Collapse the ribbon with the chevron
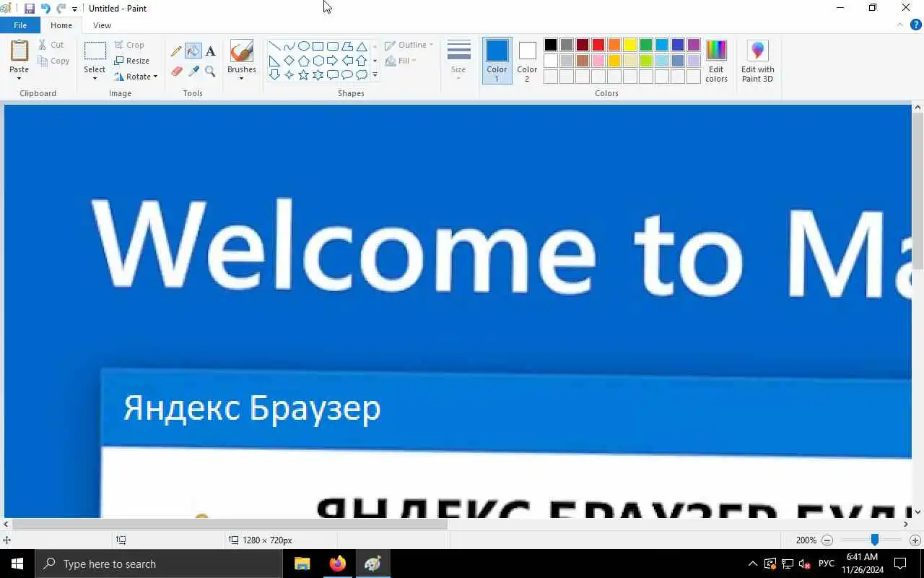The image size is (924, 578). click(x=899, y=25)
